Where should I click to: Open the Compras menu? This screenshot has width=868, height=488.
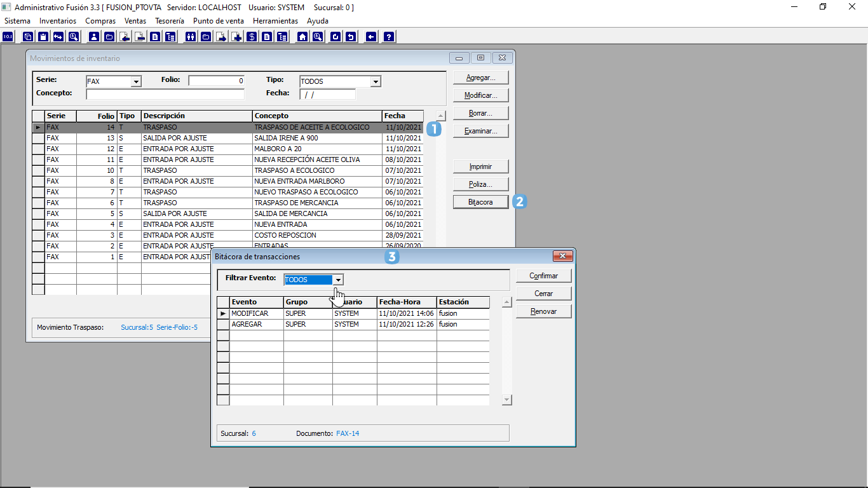click(100, 21)
